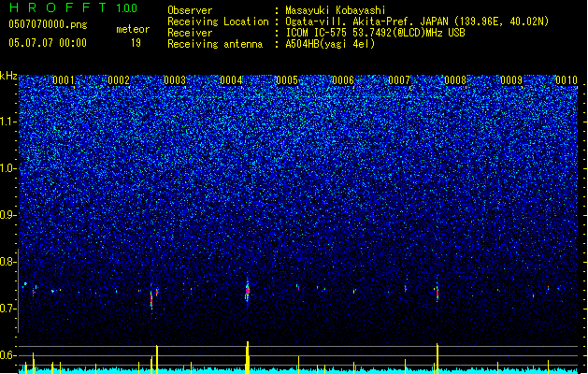Click the 1.0 kHz axis tick label
Image resolution: width=588 pixels, height=374 pixels.
(8, 168)
